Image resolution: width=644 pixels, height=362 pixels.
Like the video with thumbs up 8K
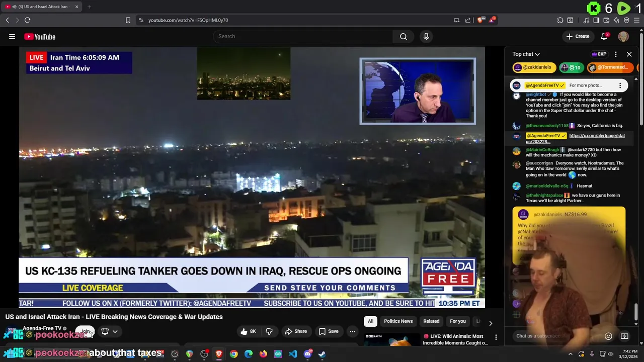coord(249,331)
